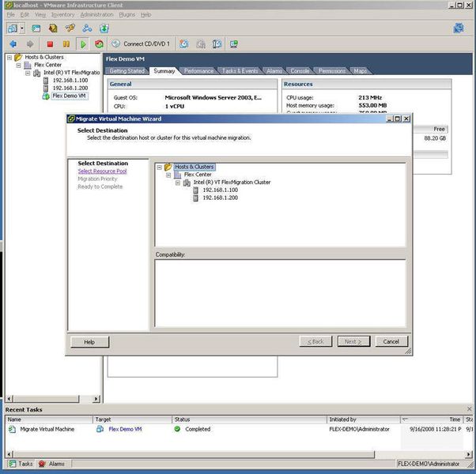Screen dimensions: 476x474
Task: Open the Alarms status bar button
Action: 52,464
